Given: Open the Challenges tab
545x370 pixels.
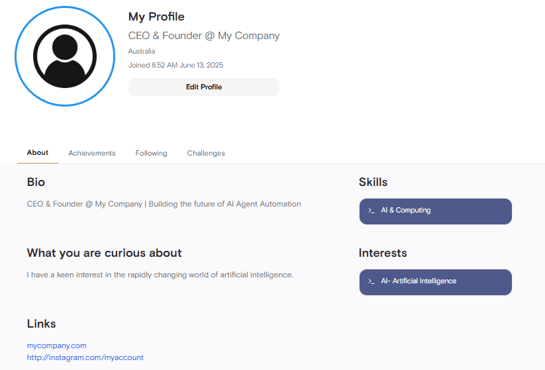Looking at the screenshot, I should coord(206,153).
